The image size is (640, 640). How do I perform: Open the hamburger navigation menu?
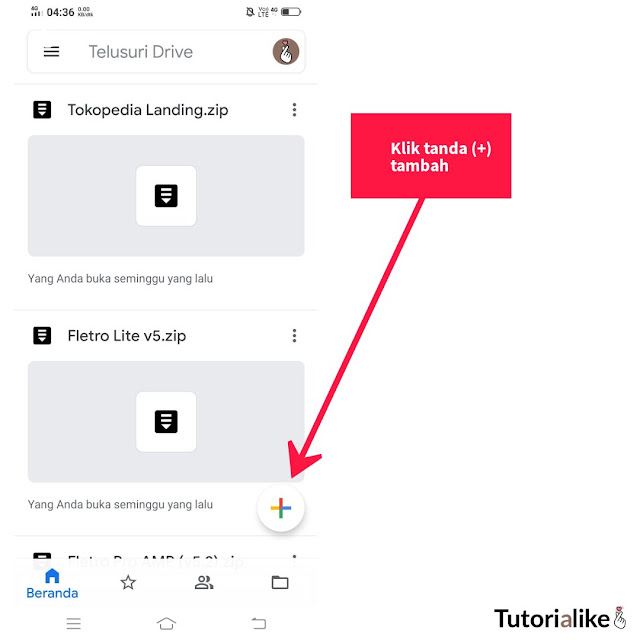[x=51, y=52]
